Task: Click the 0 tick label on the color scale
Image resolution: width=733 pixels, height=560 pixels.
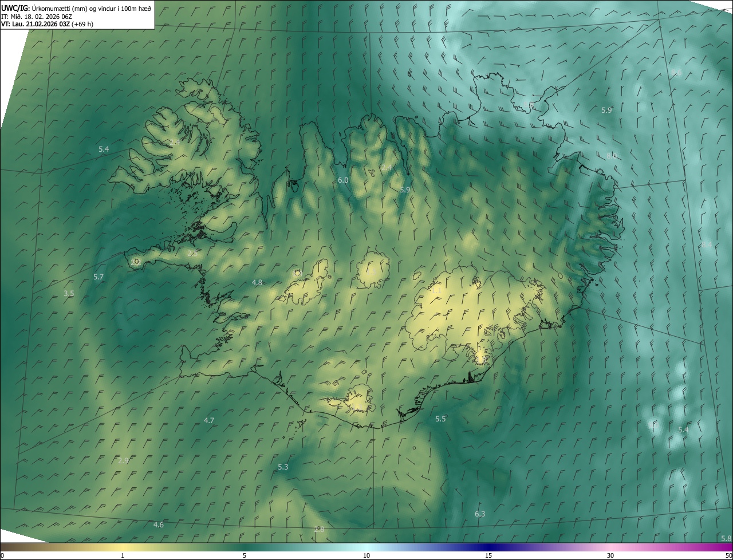Action: point(2,556)
